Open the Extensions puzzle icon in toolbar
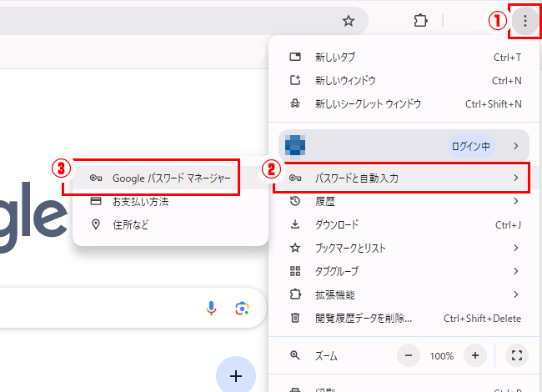Screen dimensions: 542x392 coord(420,21)
